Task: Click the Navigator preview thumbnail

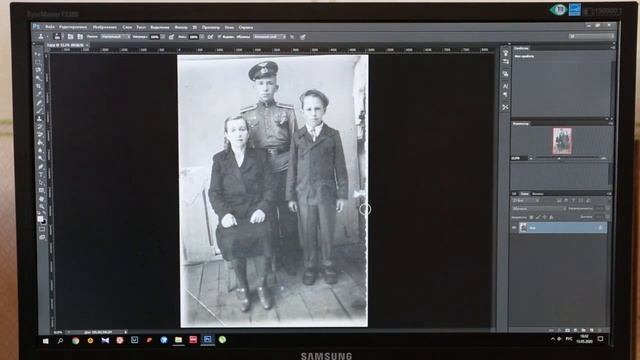Action: (x=562, y=141)
